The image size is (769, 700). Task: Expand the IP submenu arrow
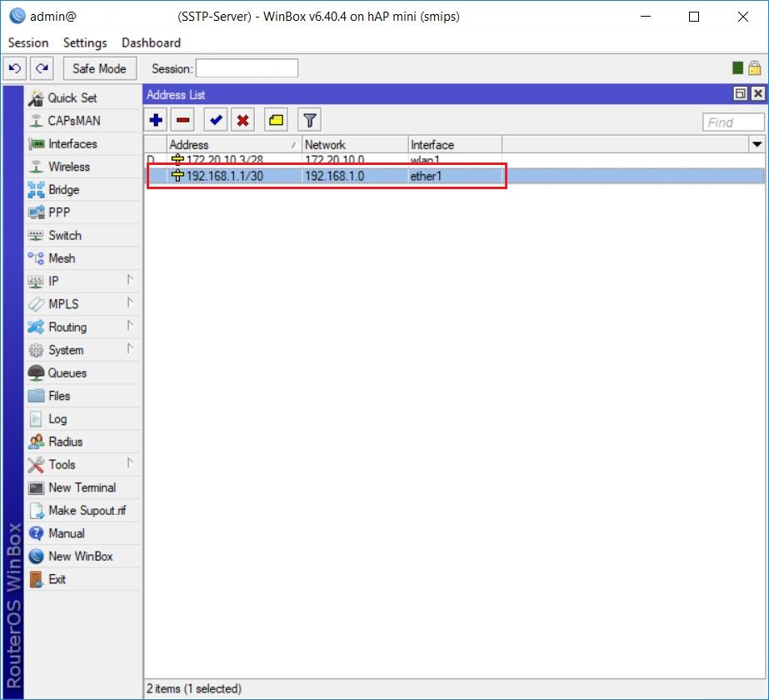coord(130,280)
